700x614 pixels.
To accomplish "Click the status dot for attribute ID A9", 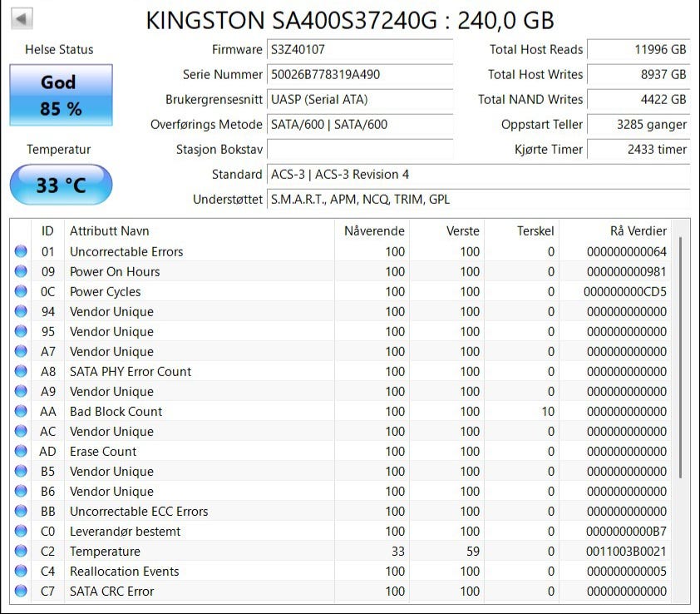I will (21, 392).
